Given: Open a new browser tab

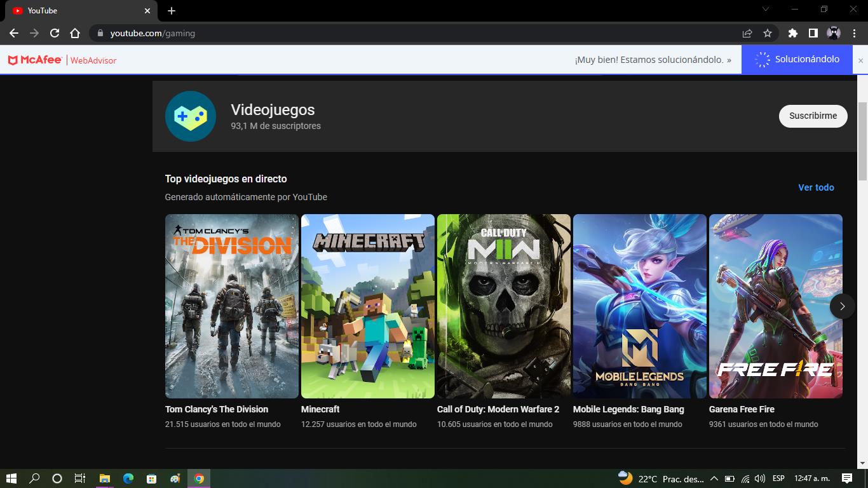Looking at the screenshot, I should coord(172,11).
